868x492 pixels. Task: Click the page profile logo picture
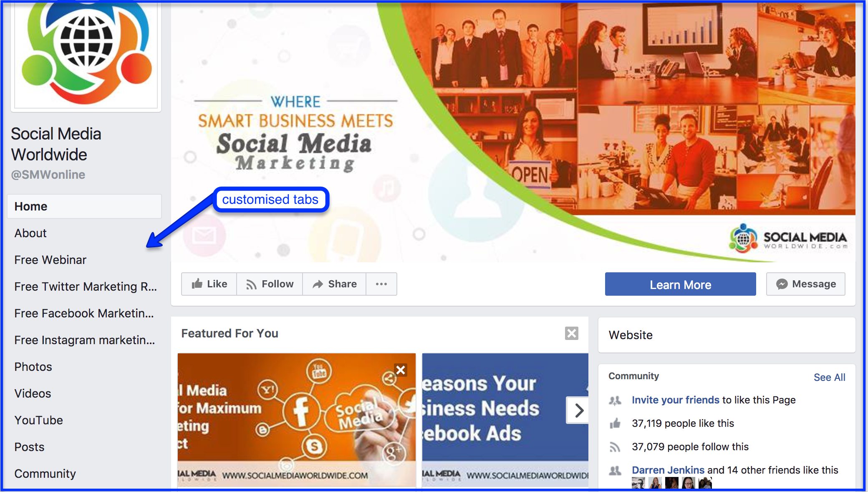pos(86,54)
